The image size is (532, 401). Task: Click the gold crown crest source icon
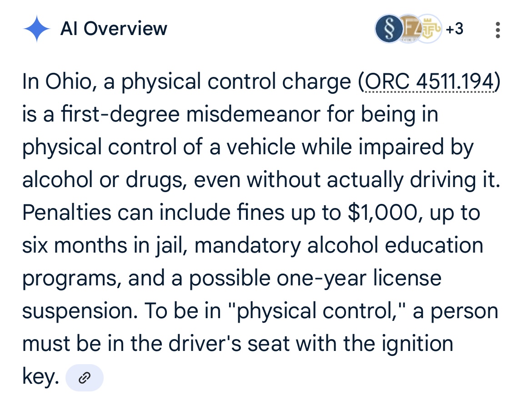click(x=429, y=30)
